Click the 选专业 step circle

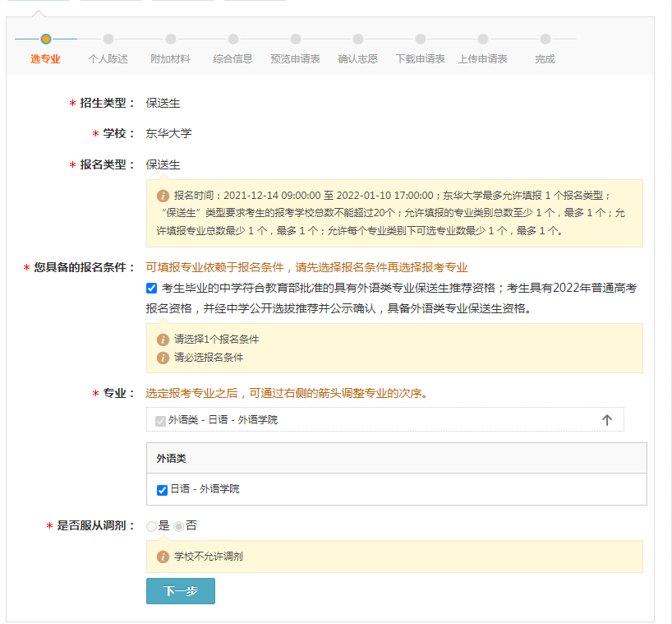click(x=46, y=39)
